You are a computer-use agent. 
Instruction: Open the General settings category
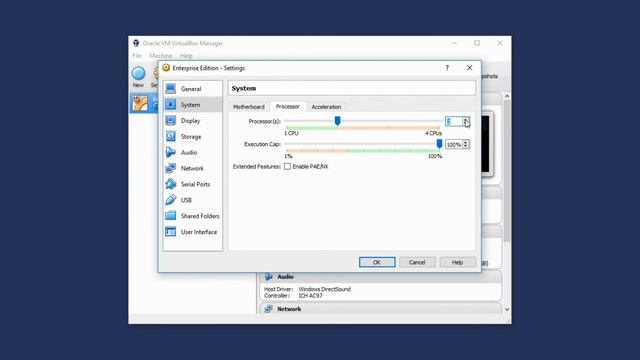click(x=193, y=89)
